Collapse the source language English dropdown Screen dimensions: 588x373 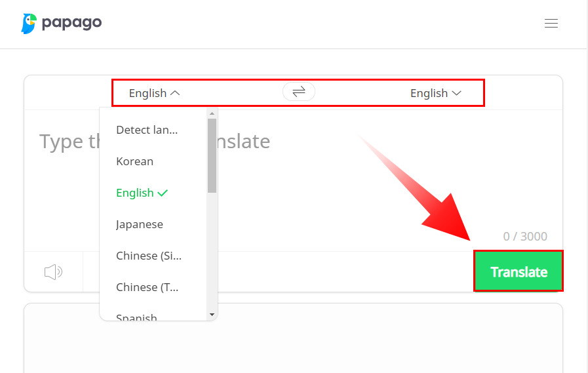pyautogui.click(x=154, y=93)
